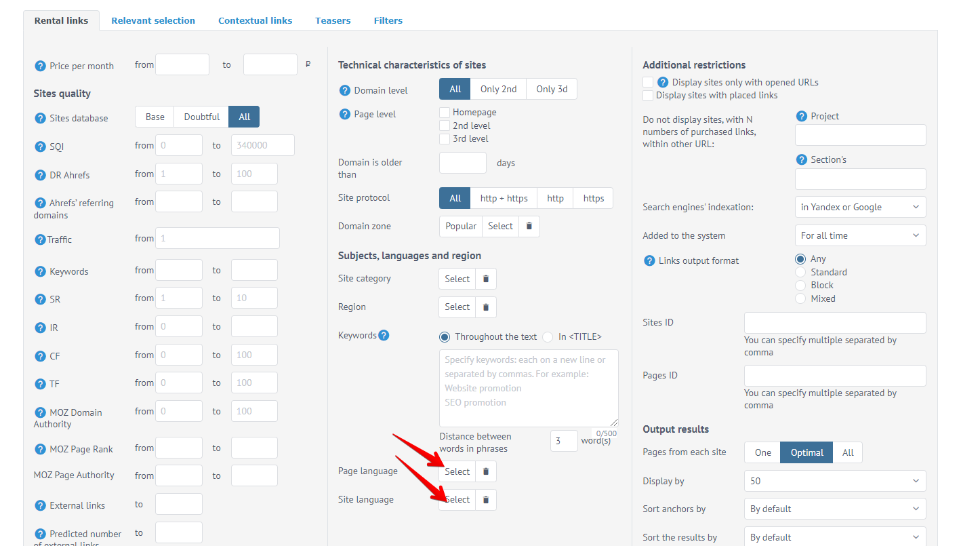Select In <TITLE> radio option

click(x=548, y=336)
